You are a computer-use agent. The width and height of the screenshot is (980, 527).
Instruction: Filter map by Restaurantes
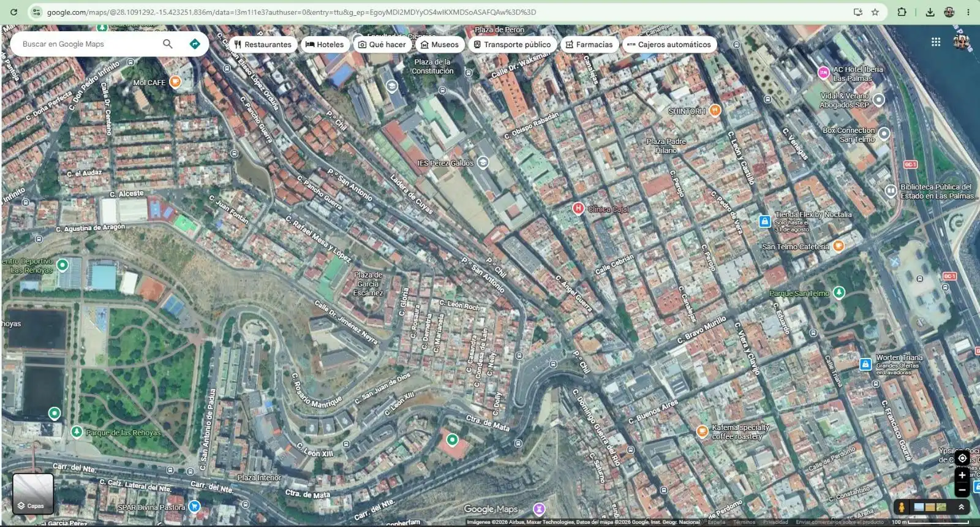262,44
